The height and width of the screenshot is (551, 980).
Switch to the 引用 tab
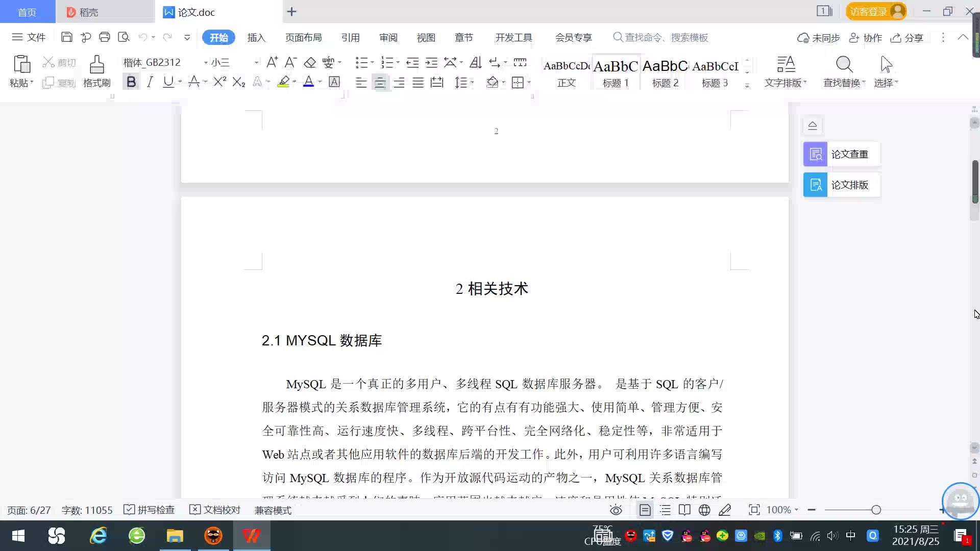(x=350, y=38)
